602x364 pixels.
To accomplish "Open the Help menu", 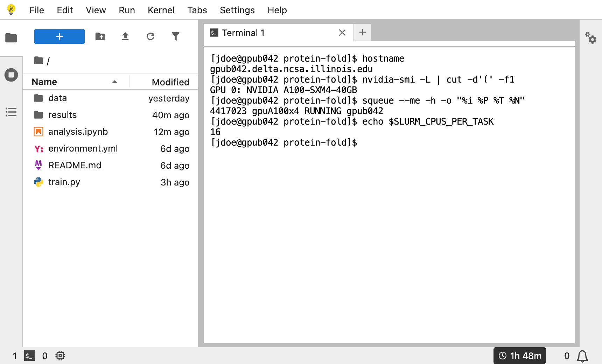I will point(277,10).
